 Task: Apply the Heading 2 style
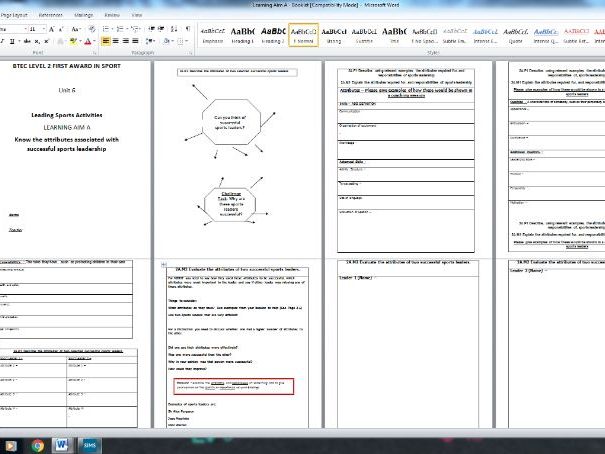(273, 35)
